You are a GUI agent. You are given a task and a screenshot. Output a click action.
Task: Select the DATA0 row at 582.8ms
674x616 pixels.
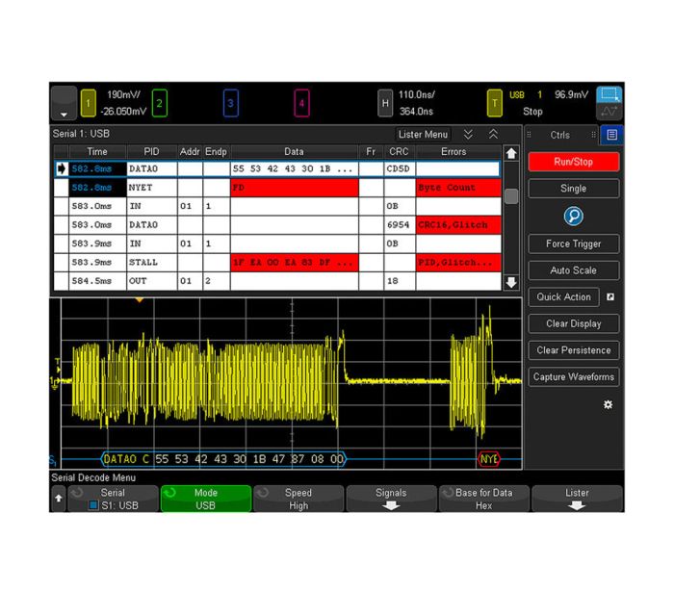click(x=277, y=168)
